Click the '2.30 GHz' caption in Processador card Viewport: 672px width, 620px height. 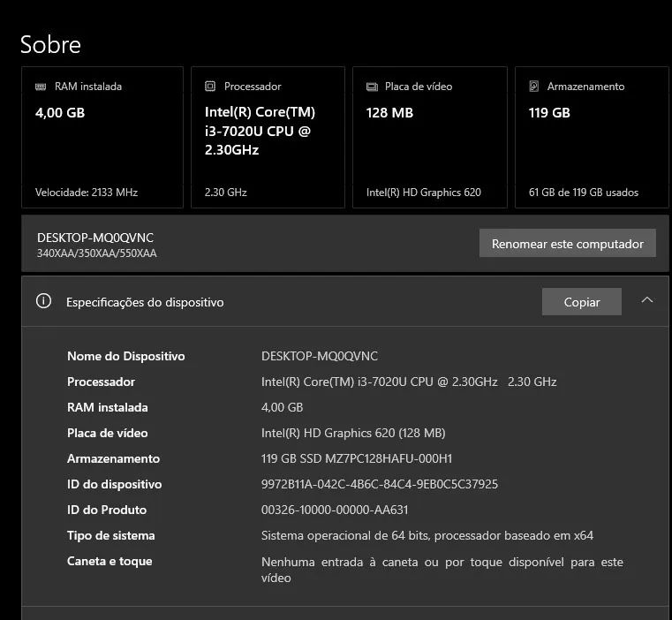[x=226, y=193]
